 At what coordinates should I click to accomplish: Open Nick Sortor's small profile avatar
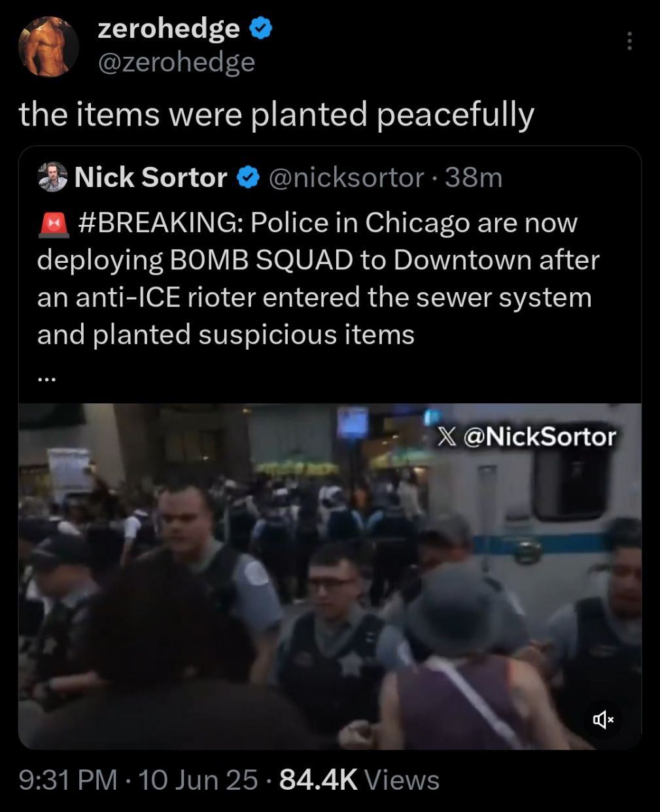click(x=52, y=177)
